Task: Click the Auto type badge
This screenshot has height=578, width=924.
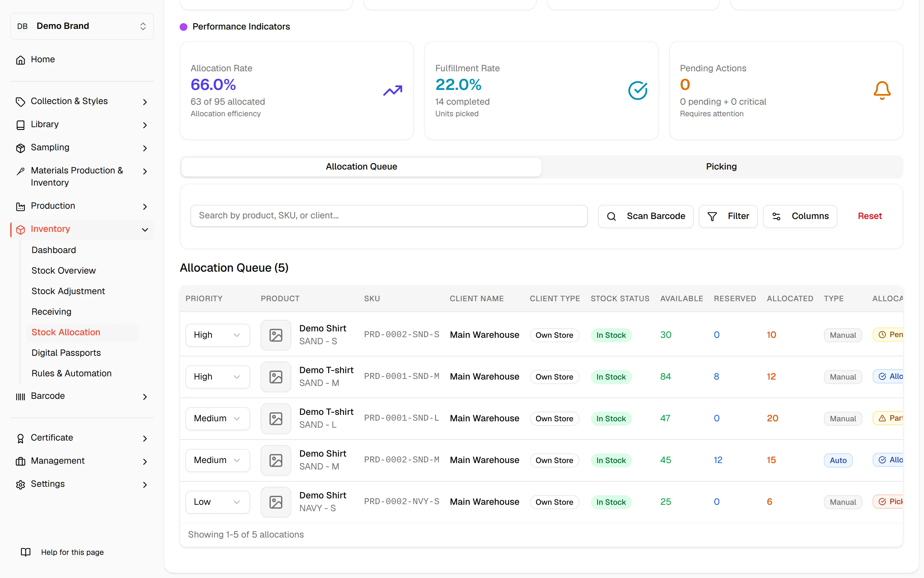Action: 838,460
